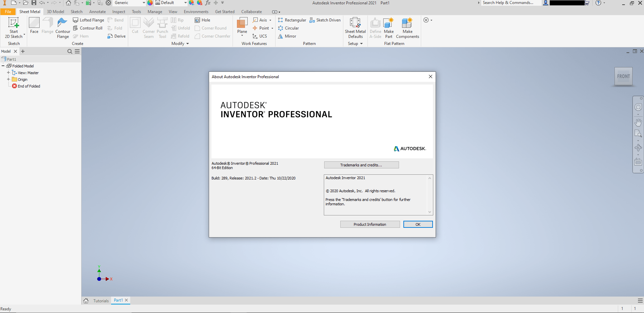Open the Inspect ribbon tab
The width and height of the screenshot is (644, 313).
pyautogui.click(x=119, y=12)
